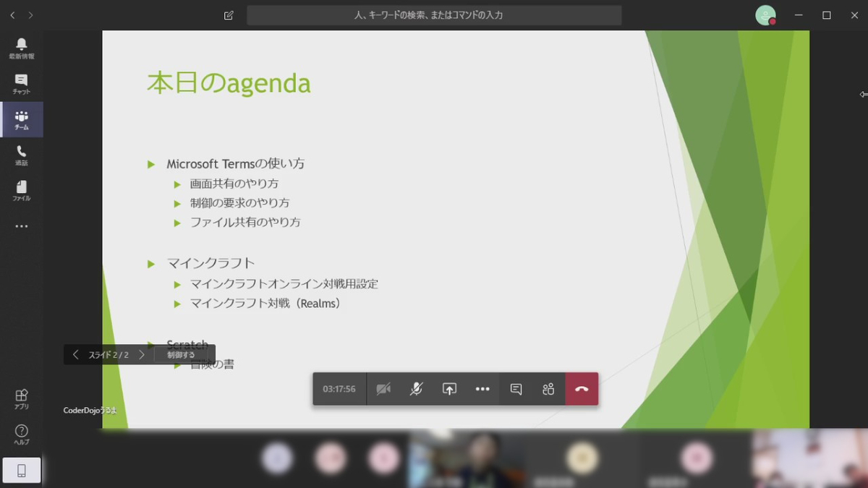Show the participants list
This screenshot has width=868, height=488.
[x=548, y=389]
